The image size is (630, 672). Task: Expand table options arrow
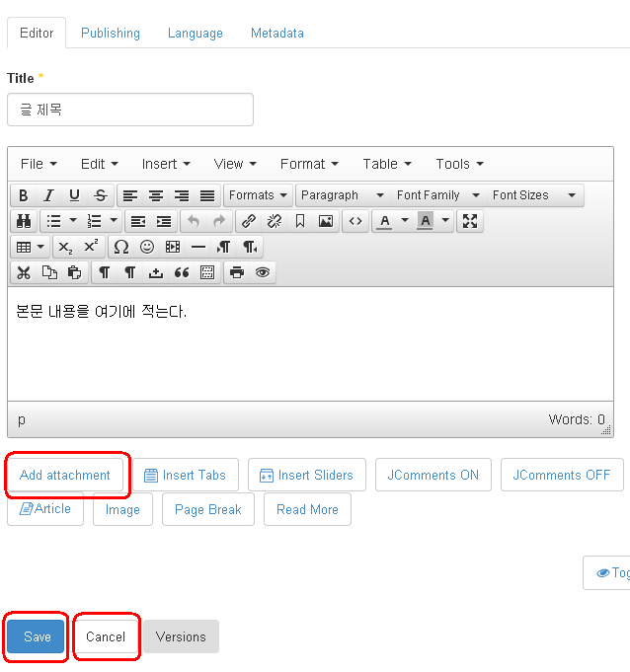pos(40,247)
